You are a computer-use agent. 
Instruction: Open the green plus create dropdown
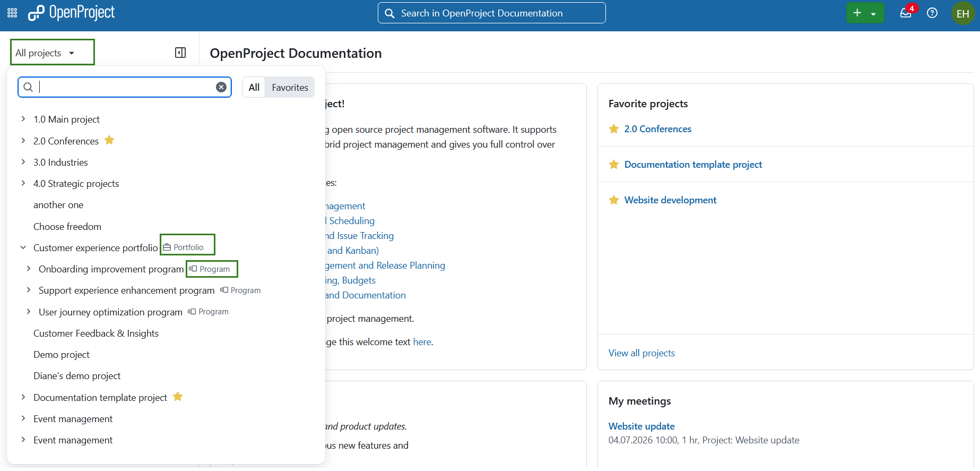(x=865, y=13)
